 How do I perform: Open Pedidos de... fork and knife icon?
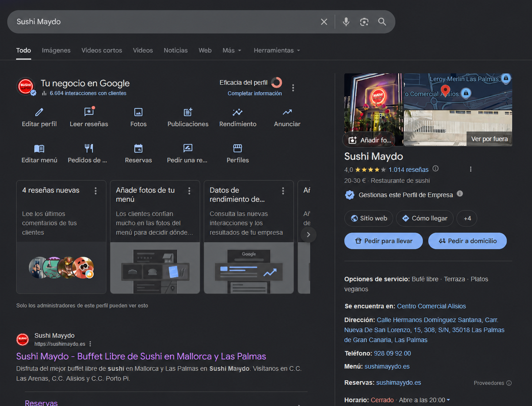pos(89,148)
